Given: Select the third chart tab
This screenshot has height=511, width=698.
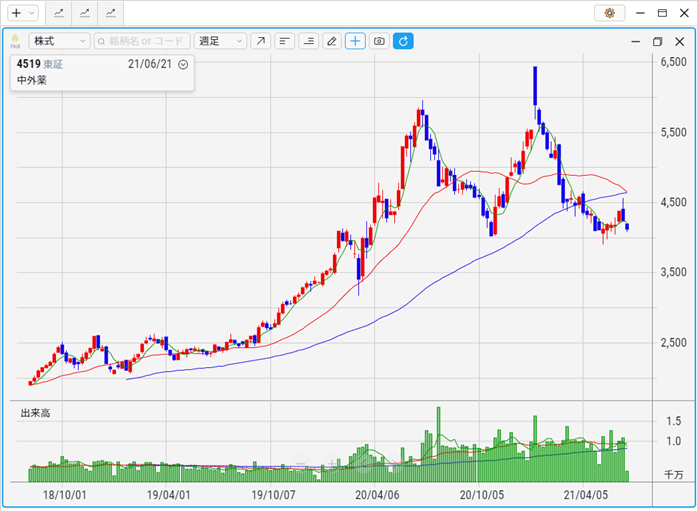Looking at the screenshot, I should tap(110, 13).
